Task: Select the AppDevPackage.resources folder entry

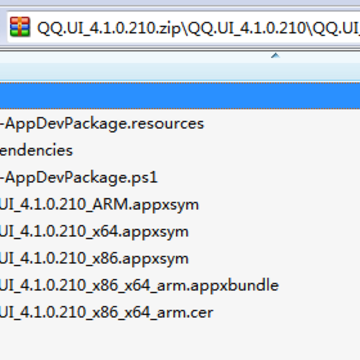Action: pyautogui.click(x=102, y=124)
